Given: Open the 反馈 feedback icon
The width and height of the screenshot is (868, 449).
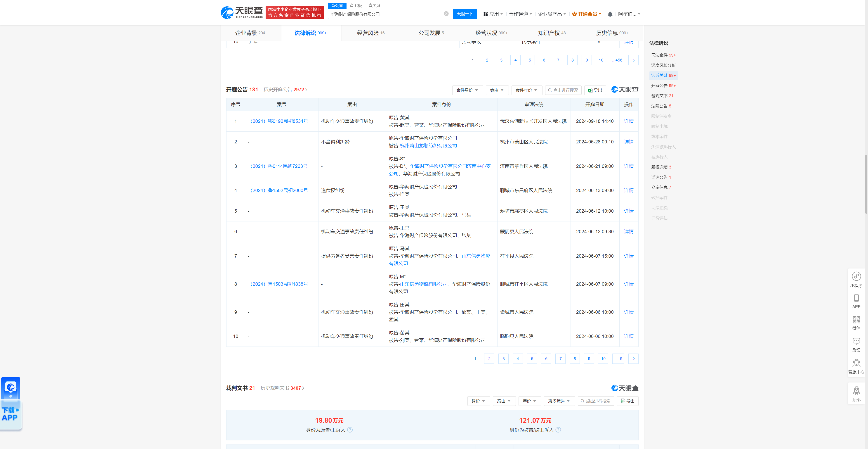Looking at the screenshot, I should coord(856,341).
